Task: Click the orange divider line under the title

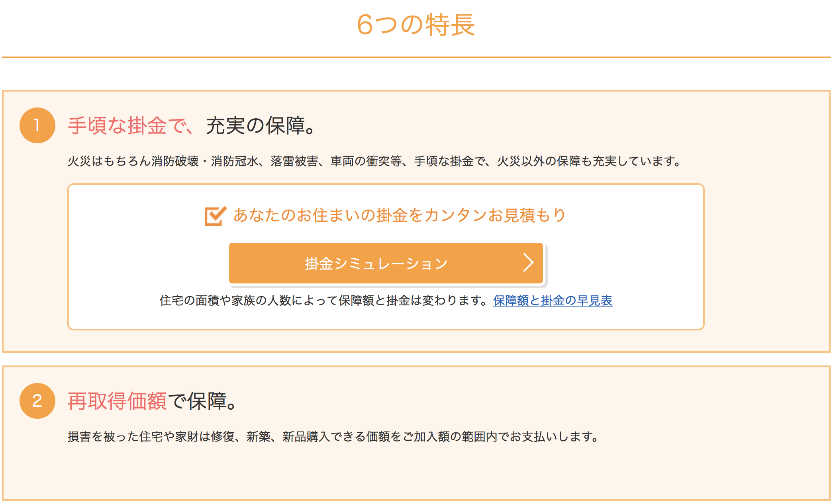Action: 416,57
